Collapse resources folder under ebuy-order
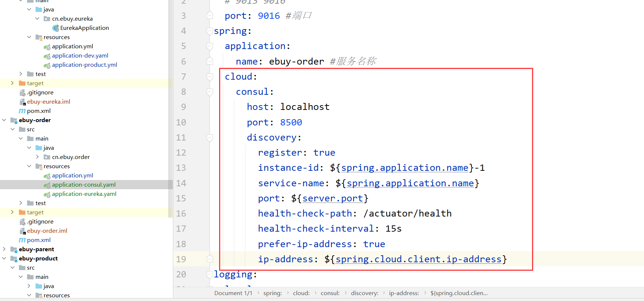The width and height of the screenshot is (644, 301). 29,166
